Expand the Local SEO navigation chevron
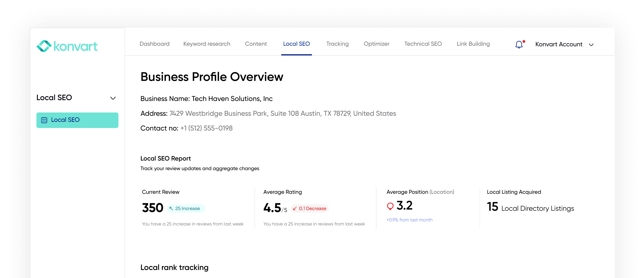644x278 pixels. click(113, 98)
